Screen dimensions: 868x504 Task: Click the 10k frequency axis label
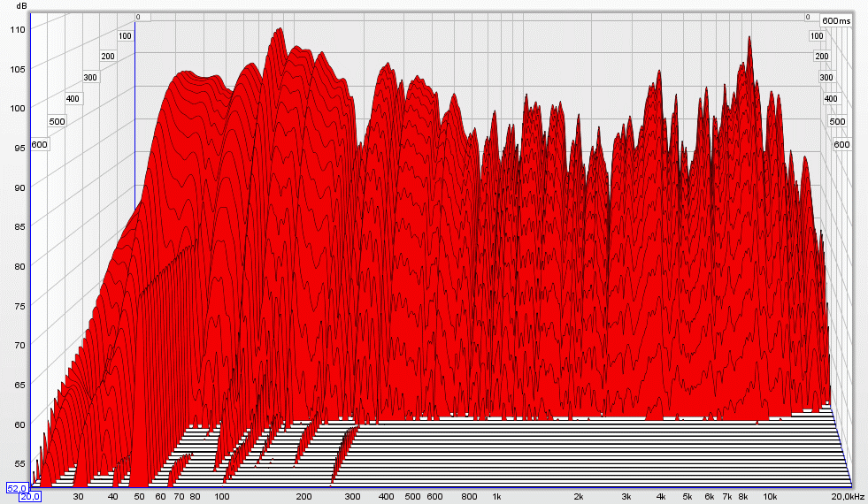click(x=770, y=497)
